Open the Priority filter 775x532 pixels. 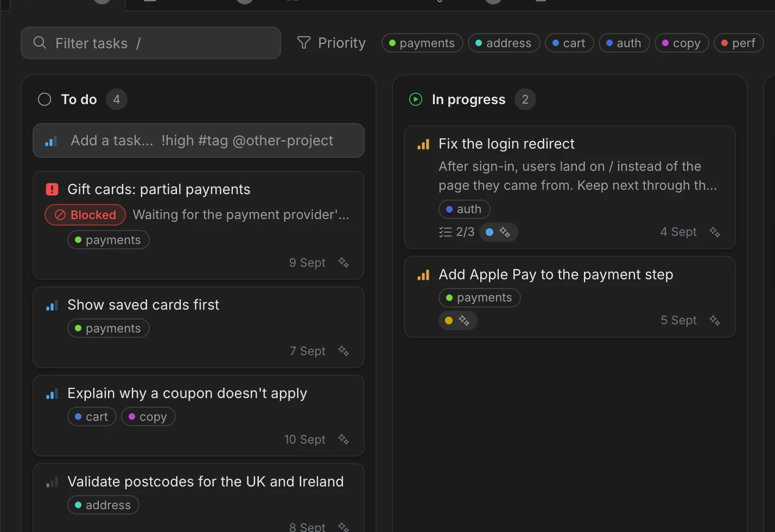point(332,43)
